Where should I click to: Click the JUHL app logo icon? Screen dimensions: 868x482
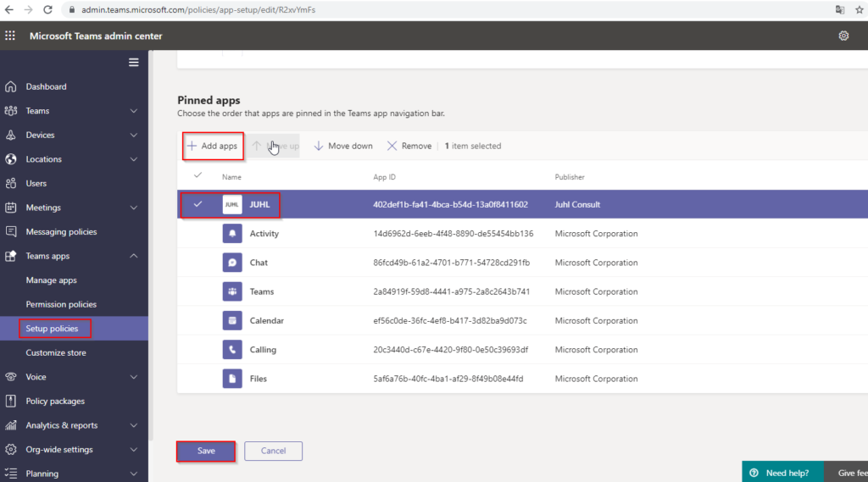coord(232,205)
